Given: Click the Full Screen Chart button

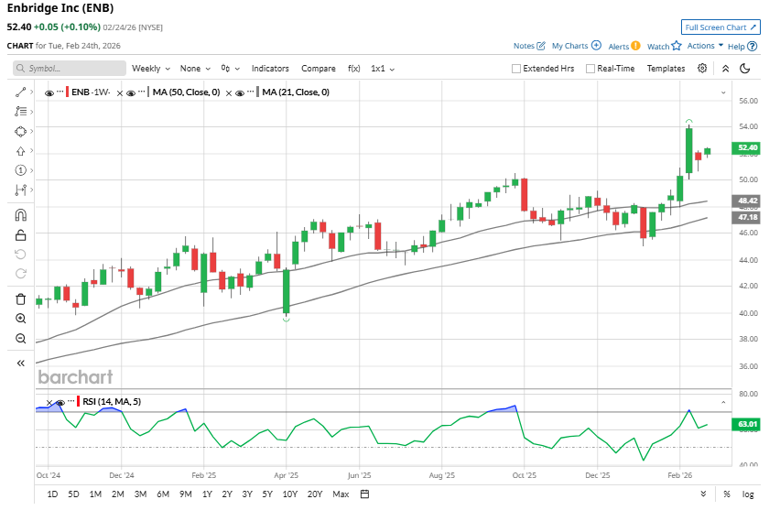Looking at the screenshot, I should click(720, 27).
